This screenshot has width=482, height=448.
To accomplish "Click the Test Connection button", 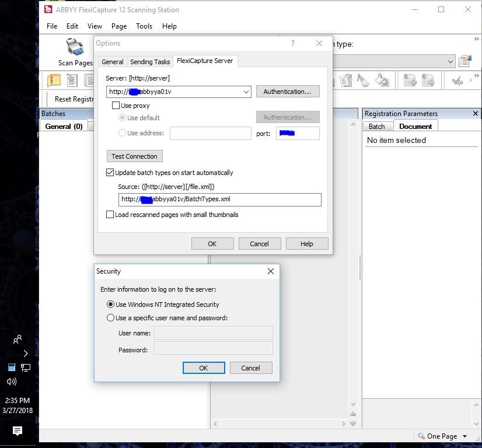I will 134,156.
